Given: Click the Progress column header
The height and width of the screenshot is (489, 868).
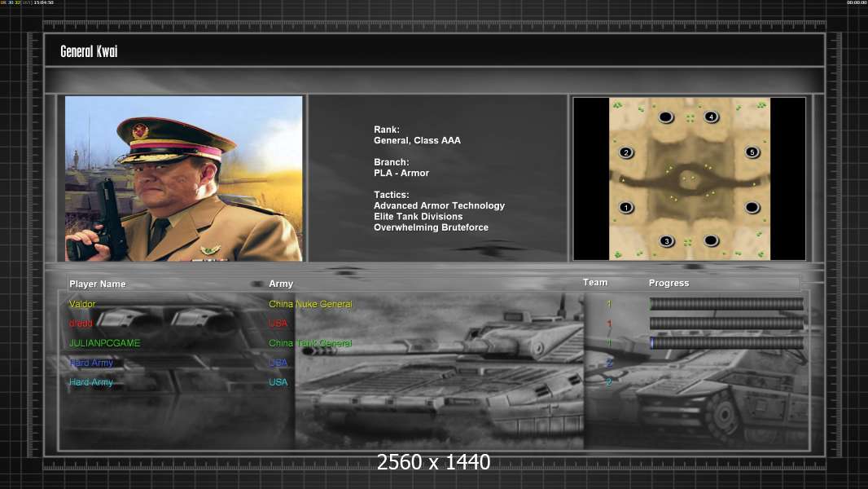Looking at the screenshot, I should (x=669, y=283).
